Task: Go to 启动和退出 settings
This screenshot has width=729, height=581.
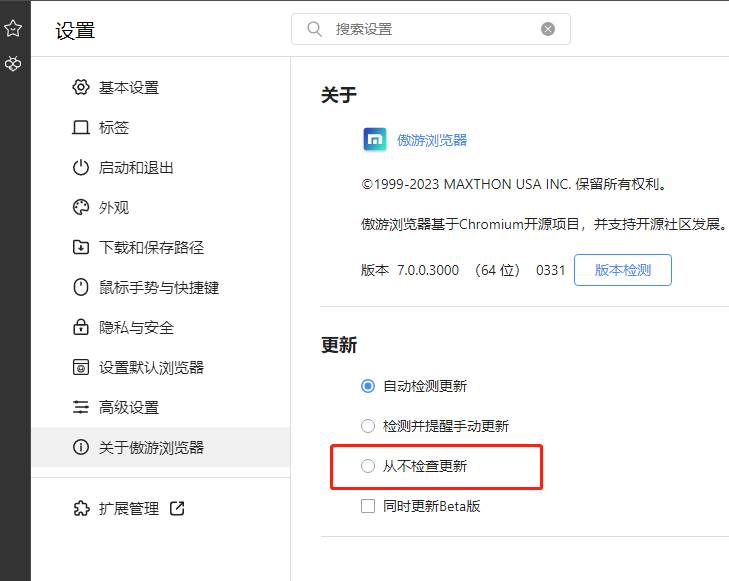Action: [x=136, y=167]
